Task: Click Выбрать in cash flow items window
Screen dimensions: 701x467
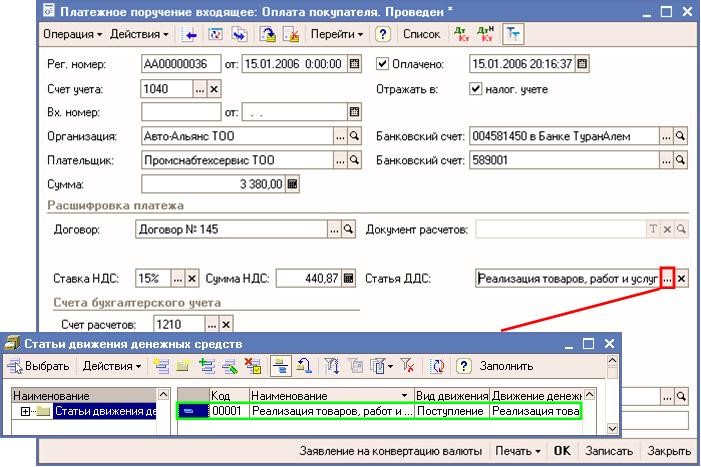Action: (x=40, y=366)
